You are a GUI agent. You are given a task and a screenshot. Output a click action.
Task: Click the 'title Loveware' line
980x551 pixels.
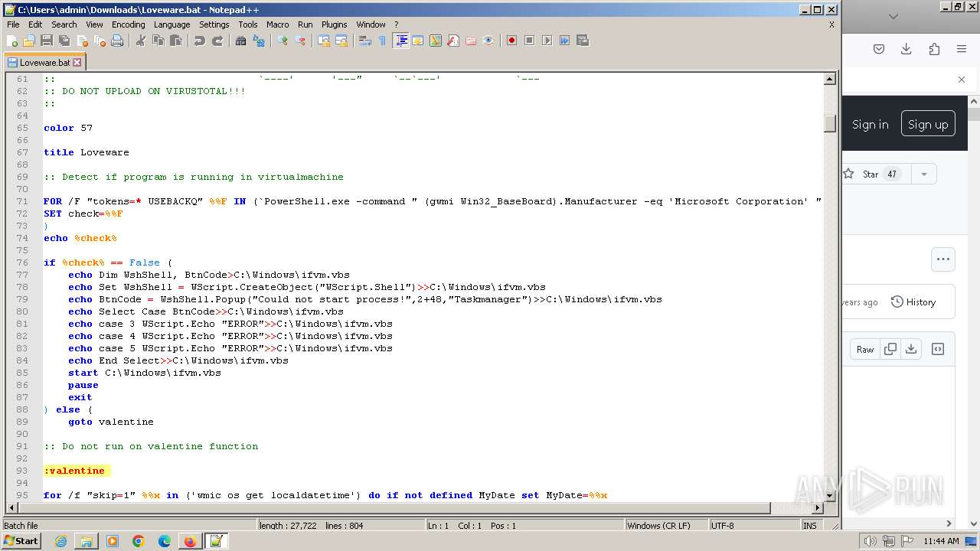click(87, 152)
